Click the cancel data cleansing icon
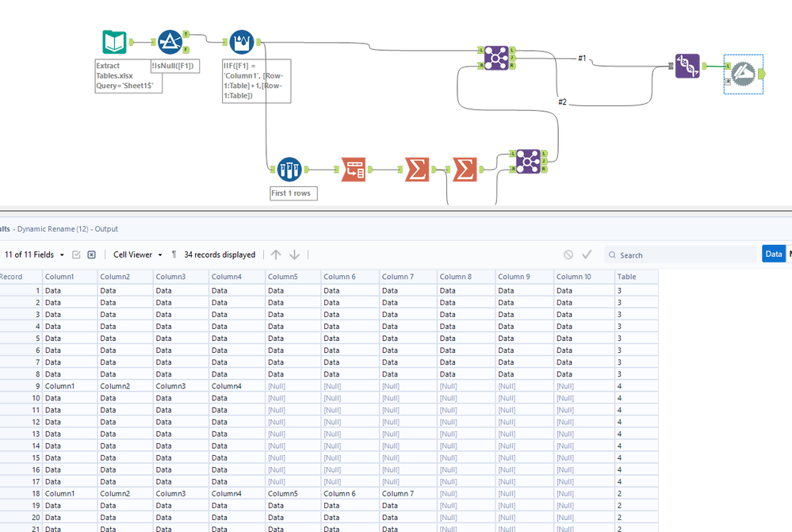 pyautogui.click(x=568, y=255)
